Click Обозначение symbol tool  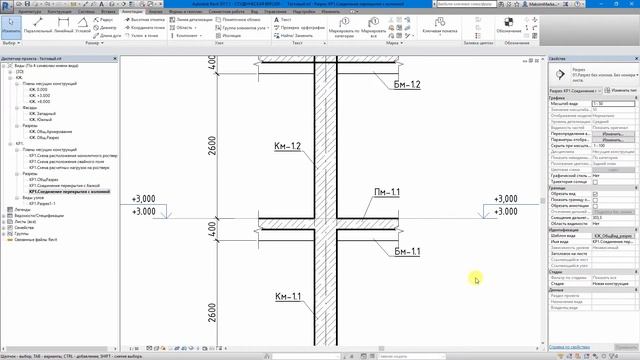point(509,25)
